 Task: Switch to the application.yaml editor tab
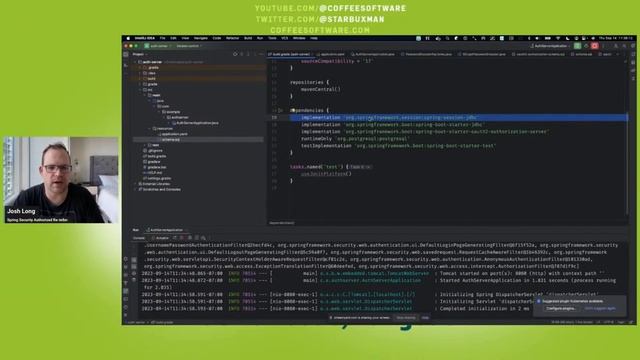332,54
